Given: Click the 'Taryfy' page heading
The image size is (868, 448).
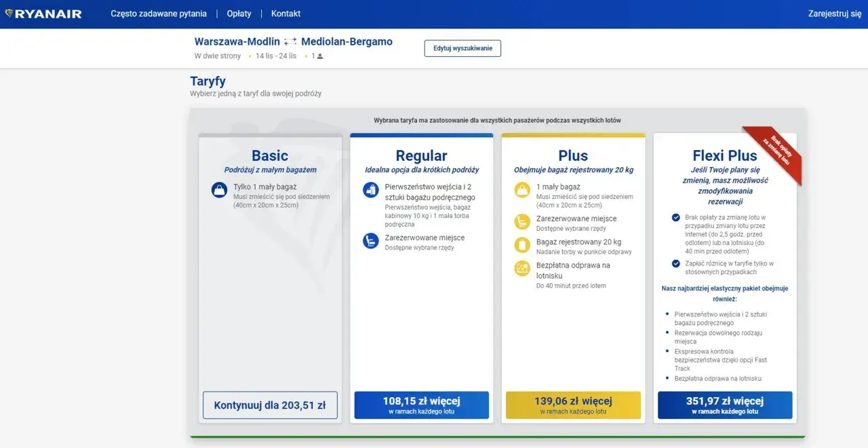Looking at the screenshot, I should (208, 81).
